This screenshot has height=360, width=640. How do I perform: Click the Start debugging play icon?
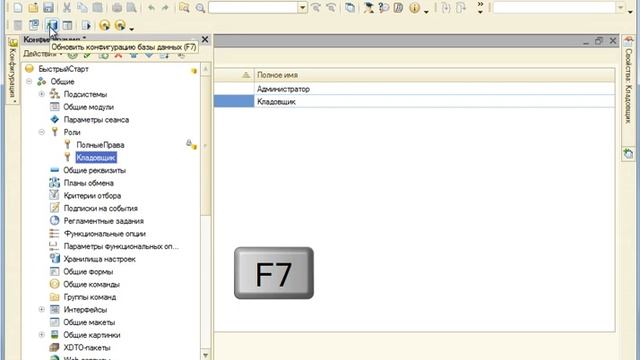86,25
